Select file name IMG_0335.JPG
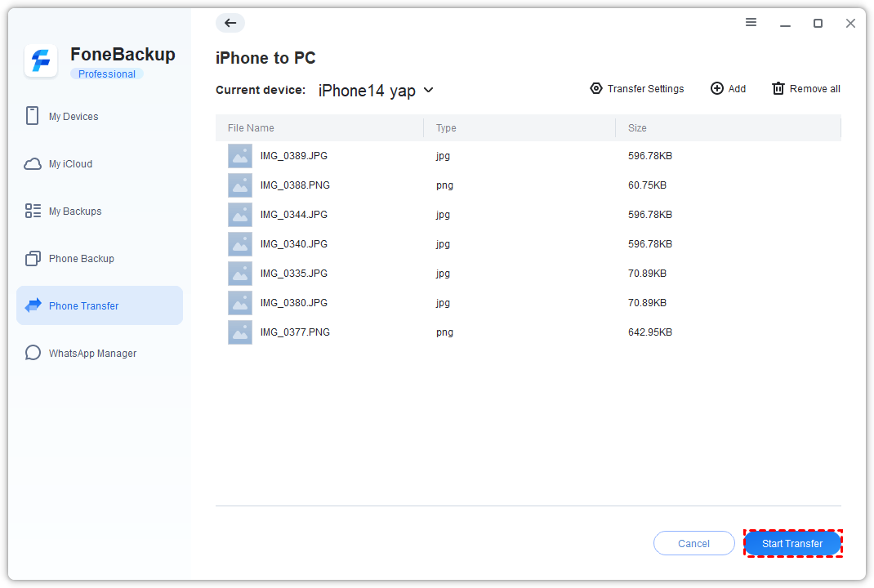This screenshot has width=874, height=588. pos(294,274)
